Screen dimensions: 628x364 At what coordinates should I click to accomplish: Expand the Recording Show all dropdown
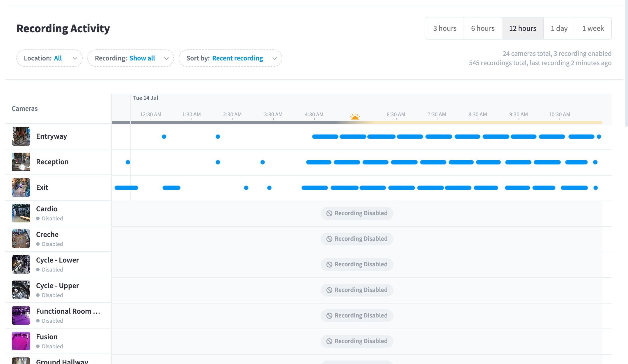point(131,58)
